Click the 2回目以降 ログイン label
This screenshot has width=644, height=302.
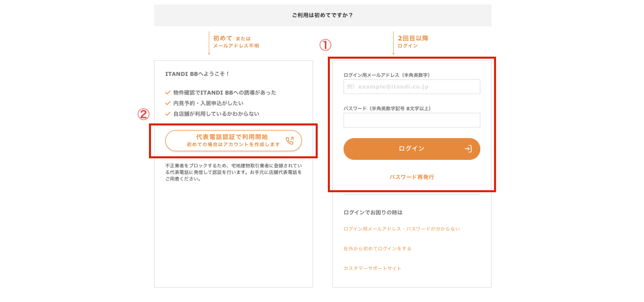click(x=413, y=41)
